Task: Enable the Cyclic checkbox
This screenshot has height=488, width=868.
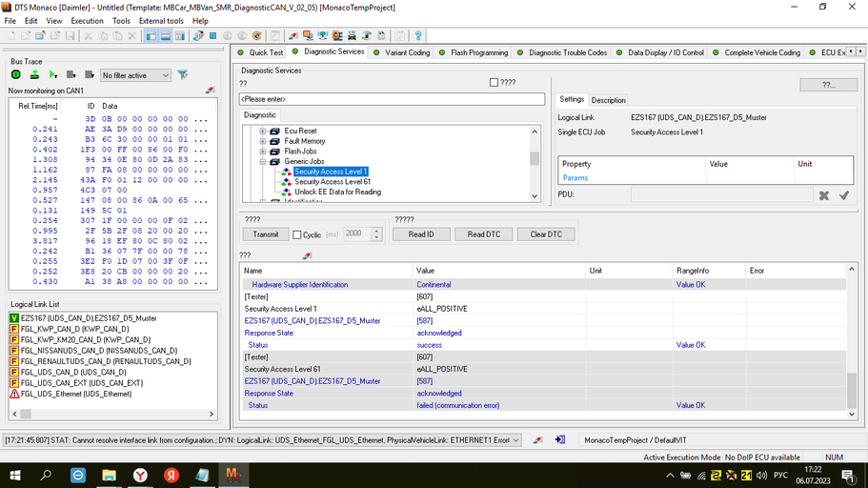Action: (296, 234)
